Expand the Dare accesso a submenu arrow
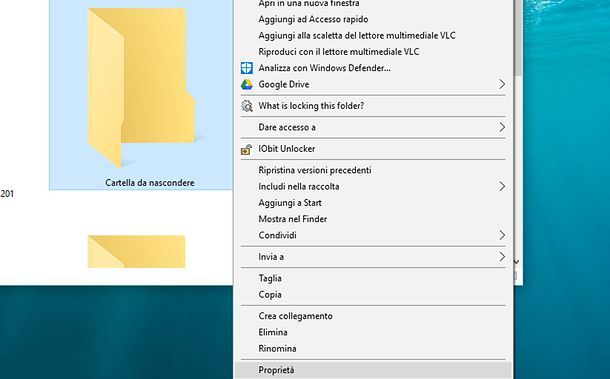 [x=502, y=127]
